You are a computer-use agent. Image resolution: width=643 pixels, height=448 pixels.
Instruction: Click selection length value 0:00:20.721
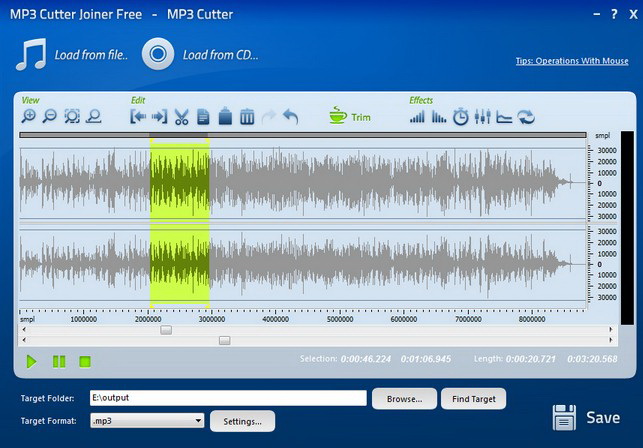(x=531, y=359)
